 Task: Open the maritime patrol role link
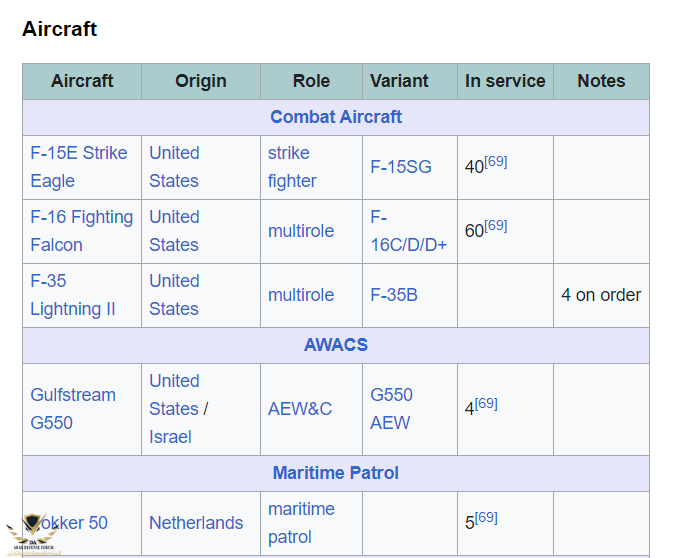[301, 523]
